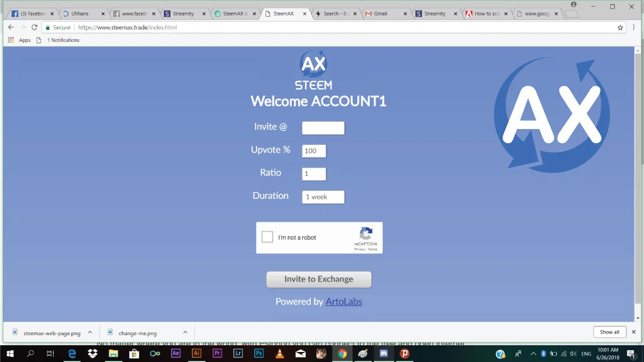Open Dropbox from the taskbar
644x362 pixels.
click(93, 354)
